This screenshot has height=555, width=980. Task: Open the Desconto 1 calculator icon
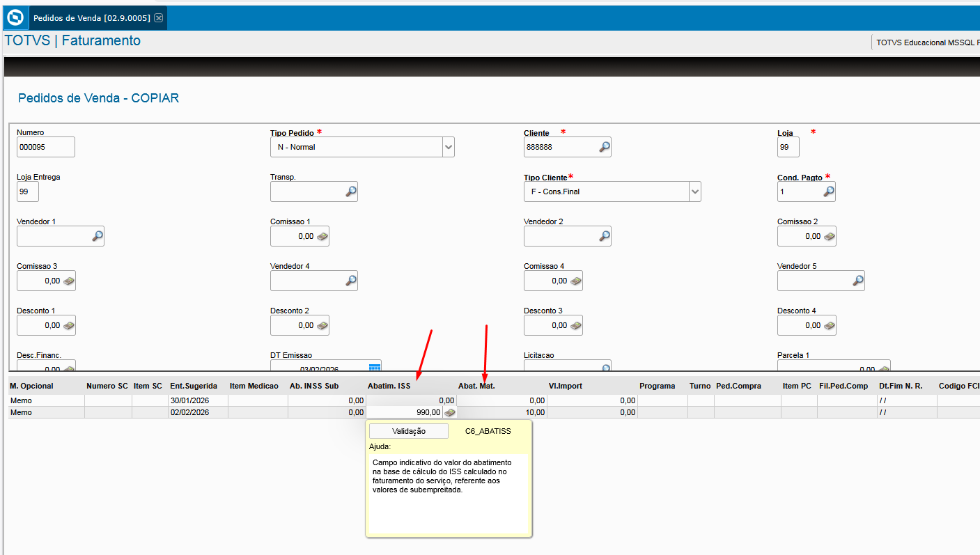(x=69, y=325)
